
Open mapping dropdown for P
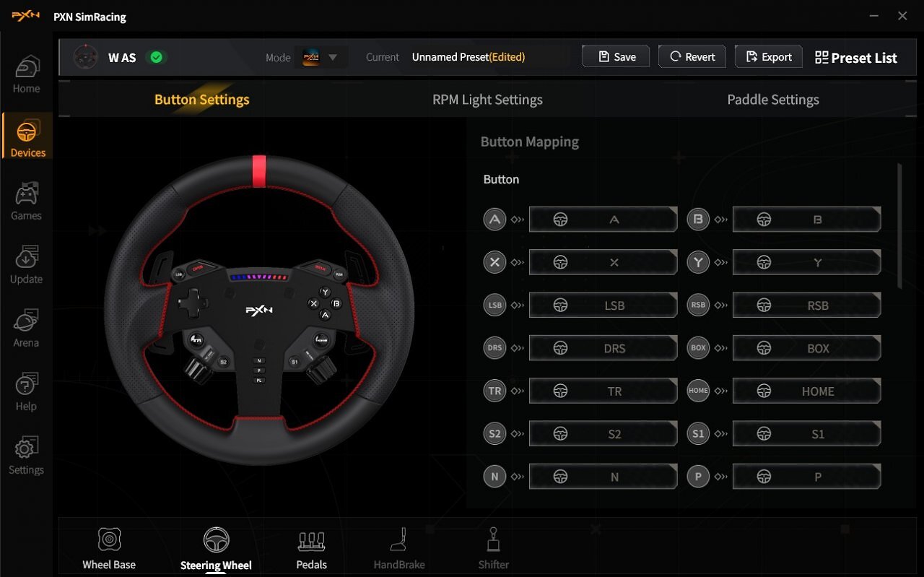pos(806,477)
